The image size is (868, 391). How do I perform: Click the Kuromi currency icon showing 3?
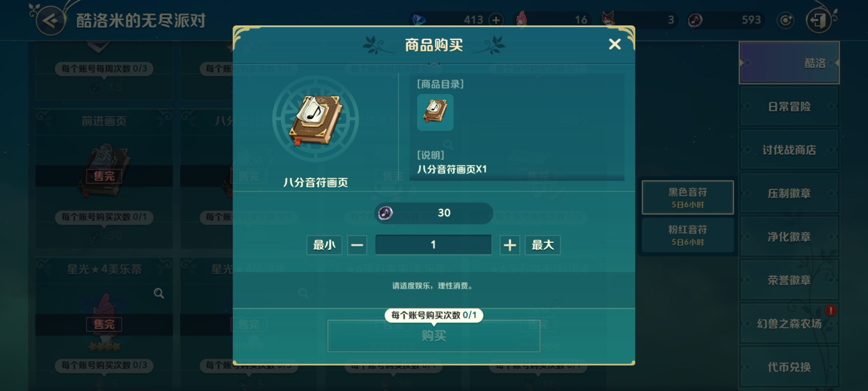coord(608,18)
